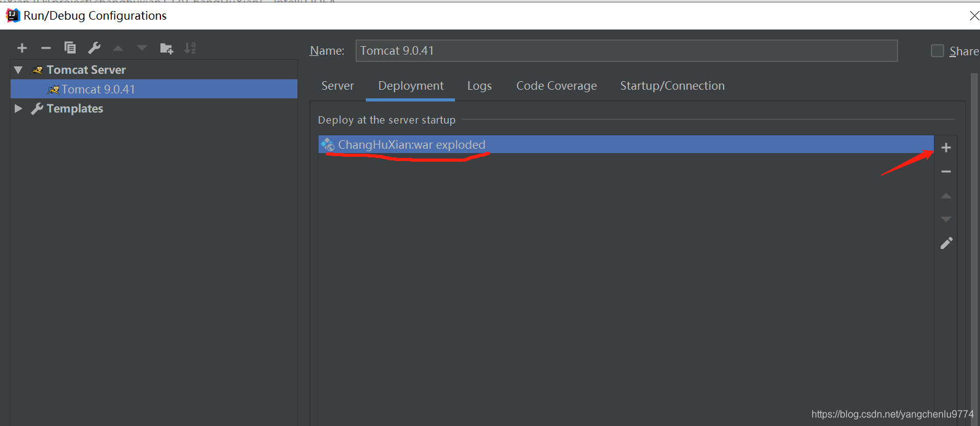Collapse the Tomcat Server tree node

coord(18,70)
